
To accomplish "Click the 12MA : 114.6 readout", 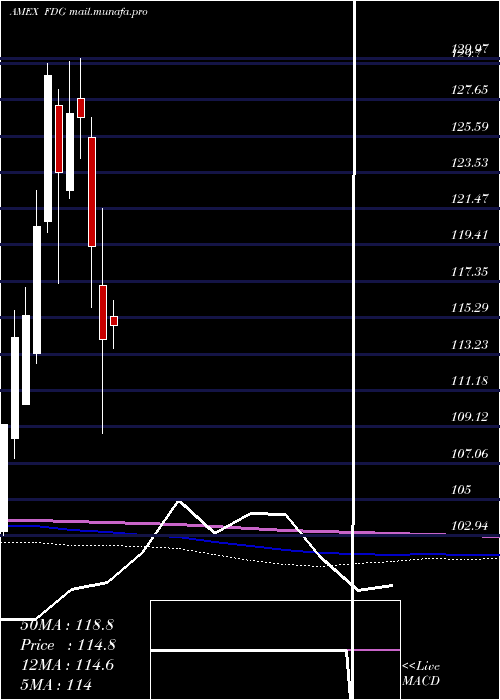I will 67,665.
